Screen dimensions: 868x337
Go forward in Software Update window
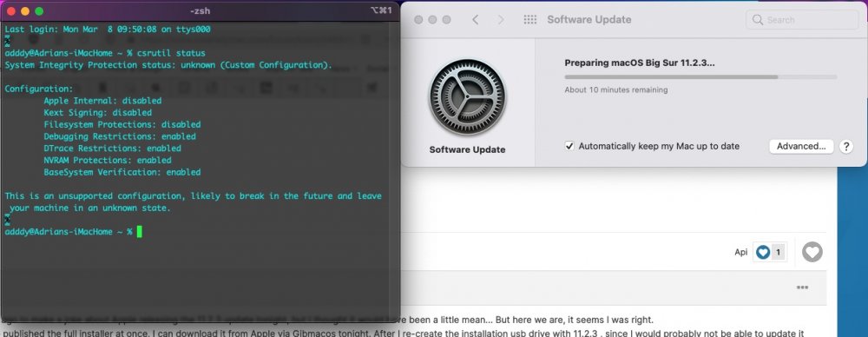pos(501,20)
